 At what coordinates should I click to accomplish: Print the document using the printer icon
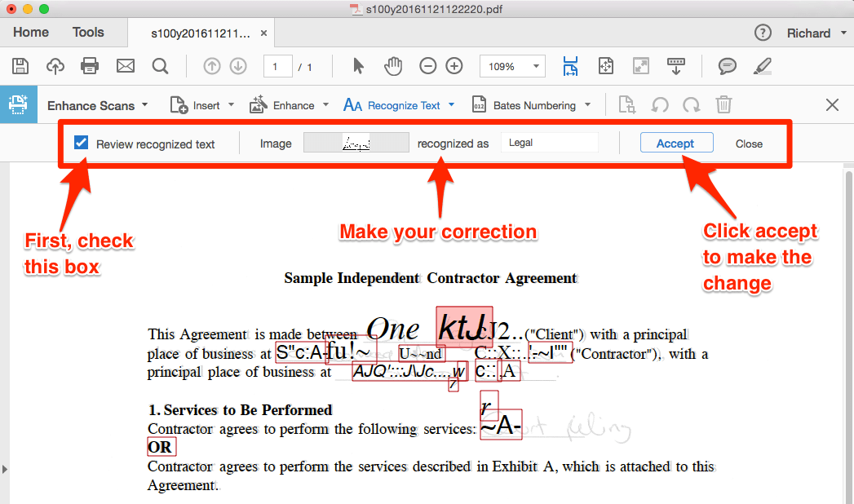point(90,66)
